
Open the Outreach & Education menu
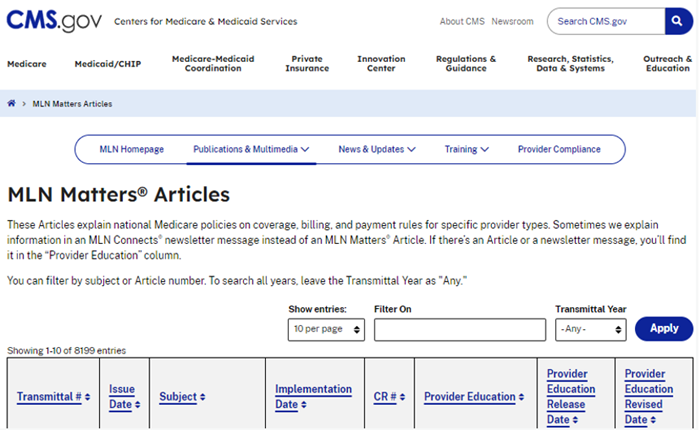668,63
